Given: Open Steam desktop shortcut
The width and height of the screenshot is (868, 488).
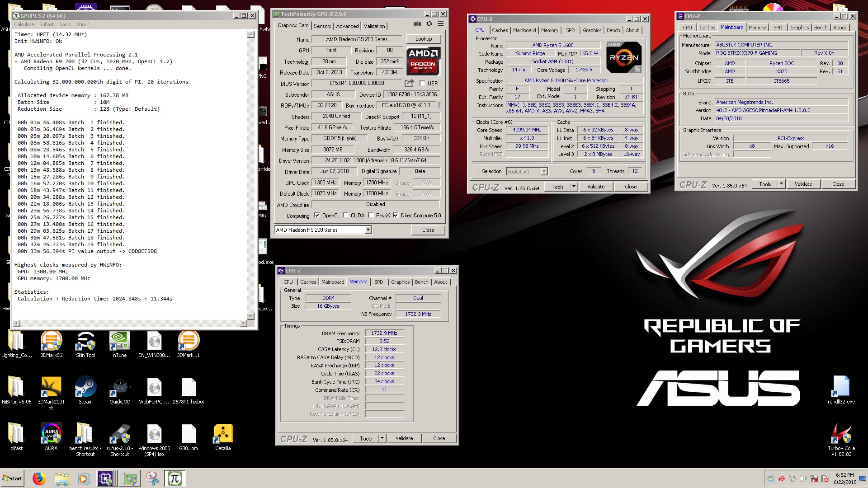Looking at the screenshot, I should click(85, 391).
